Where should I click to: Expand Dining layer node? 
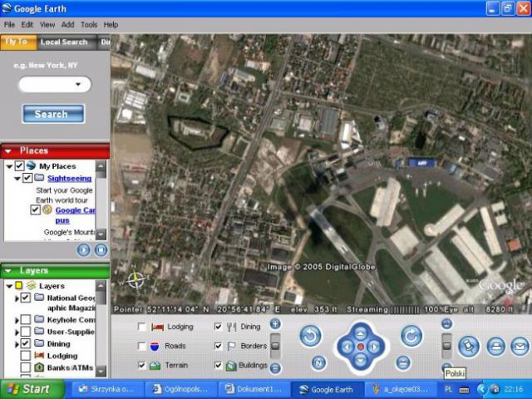pos(17,344)
